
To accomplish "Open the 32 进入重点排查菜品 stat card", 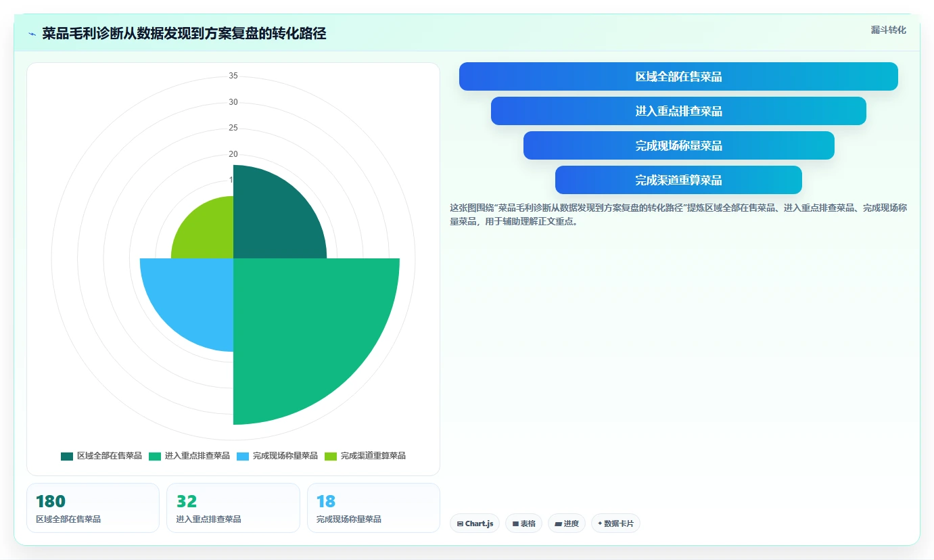I will tap(233, 508).
